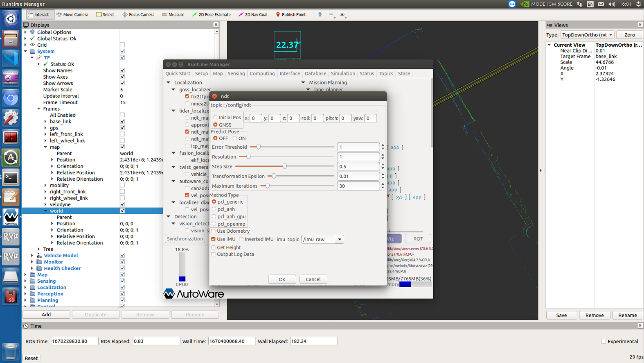644x363 pixels.
Task: Turn Predict Pose ON
Action: [235, 138]
